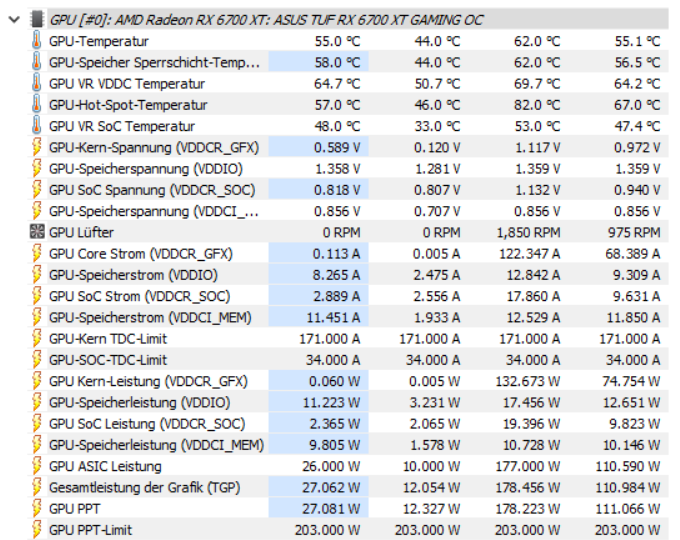Click lightning icon beside Gesamtleistung der Grafik
This screenshot has width=680, height=540.
point(37,487)
